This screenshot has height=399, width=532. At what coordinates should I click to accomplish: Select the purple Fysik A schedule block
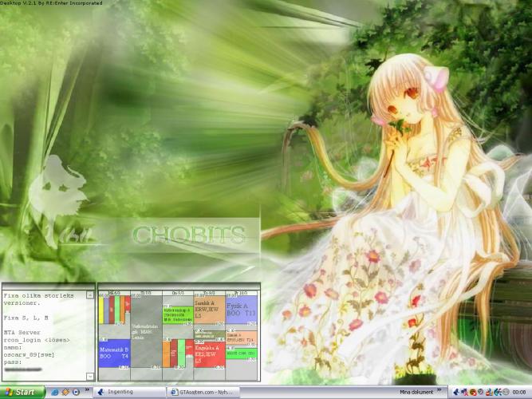tap(241, 310)
